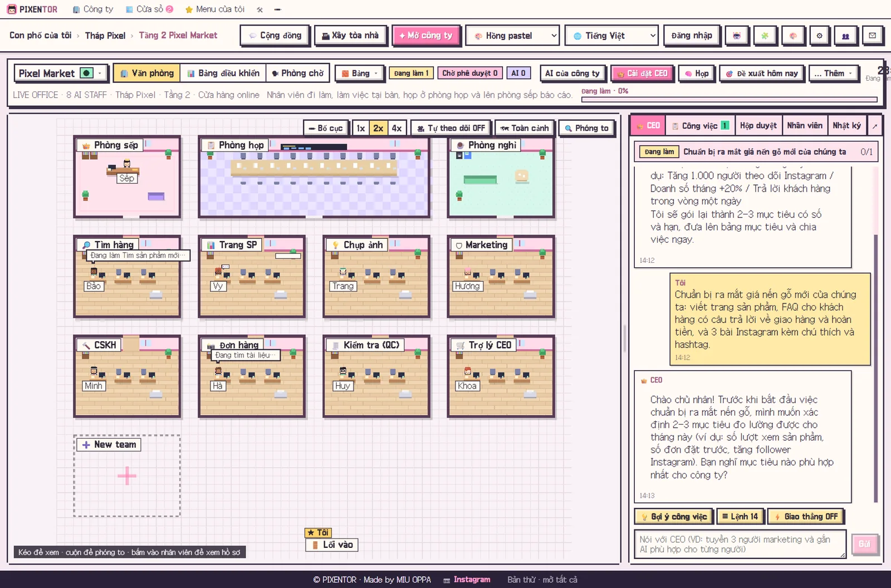Open the gear settings icon
Screen dimensions: 891x588
(x=819, y=36)
